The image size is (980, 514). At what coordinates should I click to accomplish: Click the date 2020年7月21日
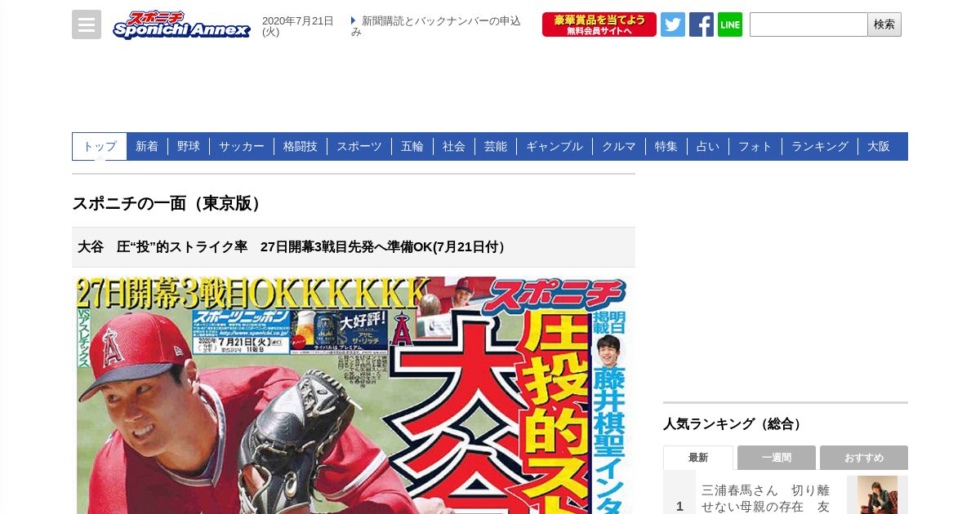pyautogui.click(x=298, y=26)
